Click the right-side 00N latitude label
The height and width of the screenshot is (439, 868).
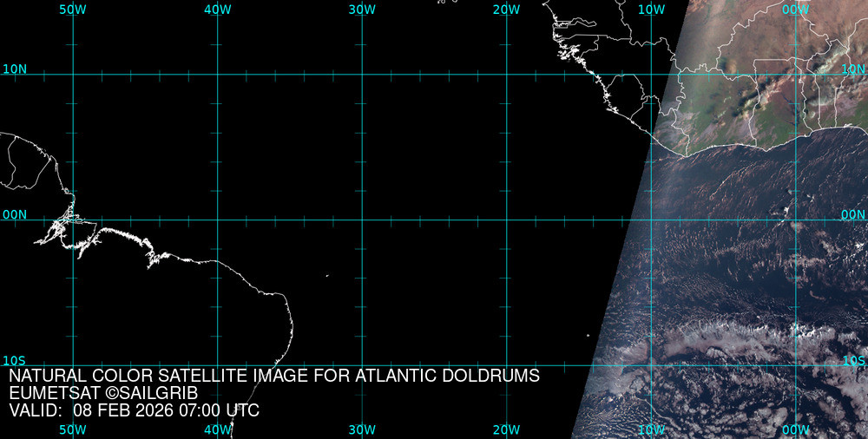coord(853,214)
